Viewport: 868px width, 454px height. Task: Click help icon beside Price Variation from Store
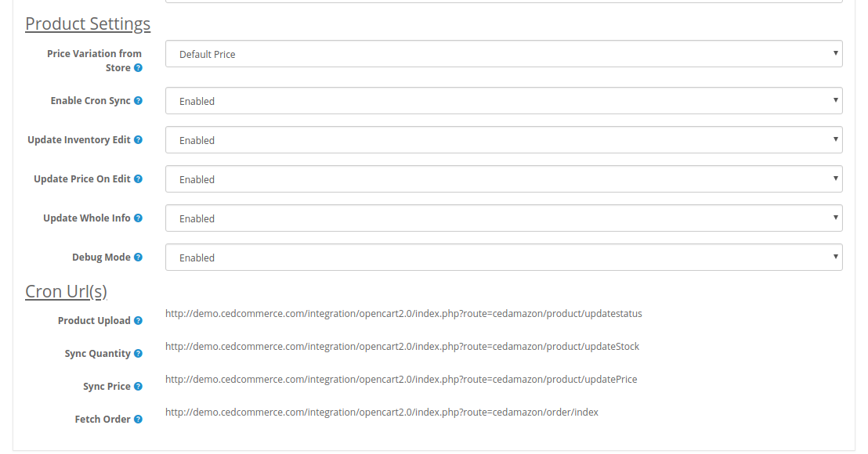(x=138, y=68)
